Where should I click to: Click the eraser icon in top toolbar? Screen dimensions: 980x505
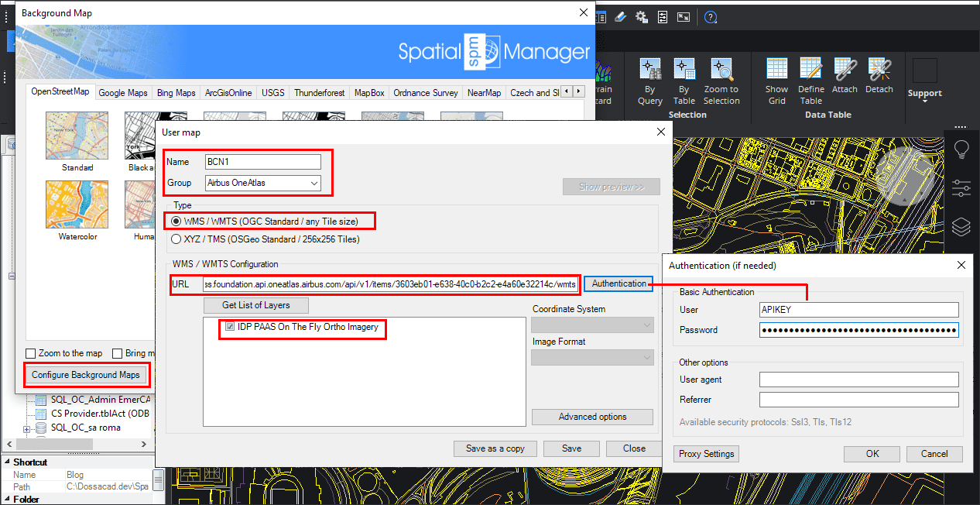620,17
